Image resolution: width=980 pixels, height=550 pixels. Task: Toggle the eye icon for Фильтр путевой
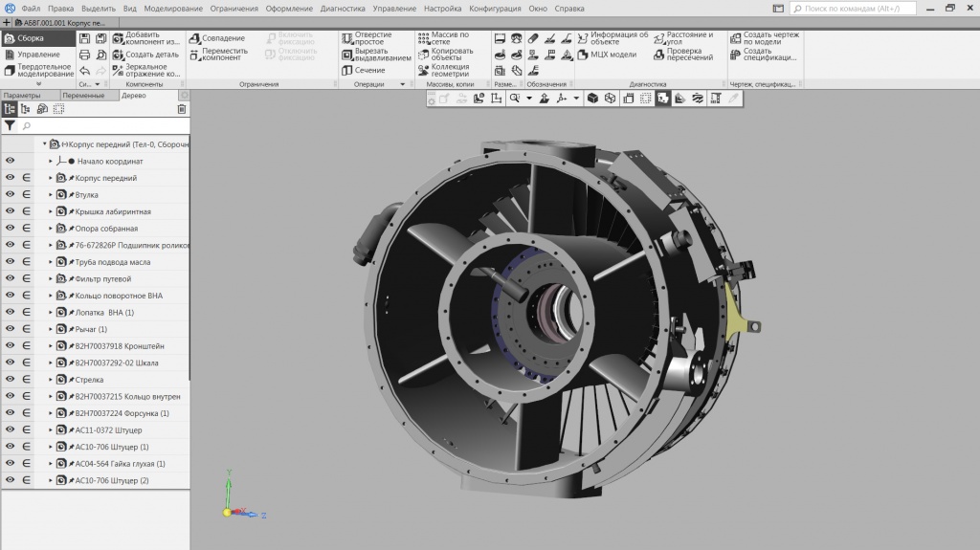(10, 278)
